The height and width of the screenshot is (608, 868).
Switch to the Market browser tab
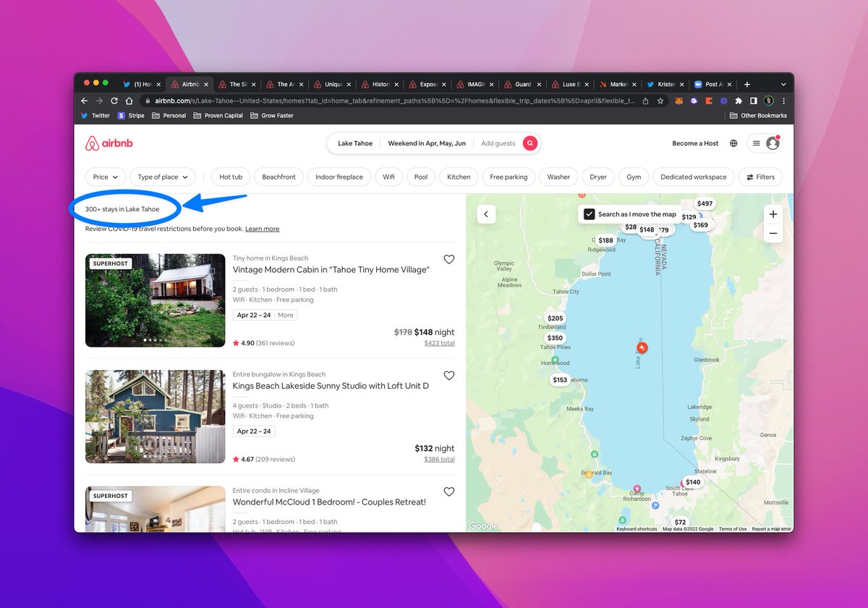click(618, 84)
